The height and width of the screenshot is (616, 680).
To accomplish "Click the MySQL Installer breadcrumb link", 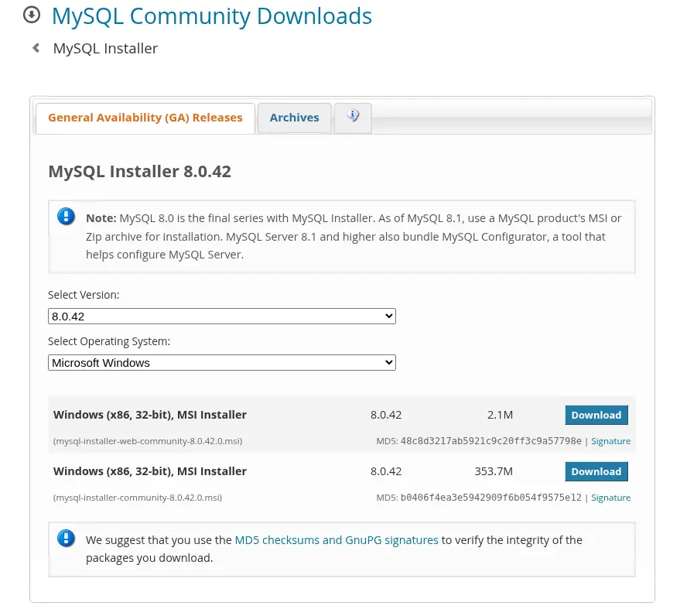I will 104,47.
